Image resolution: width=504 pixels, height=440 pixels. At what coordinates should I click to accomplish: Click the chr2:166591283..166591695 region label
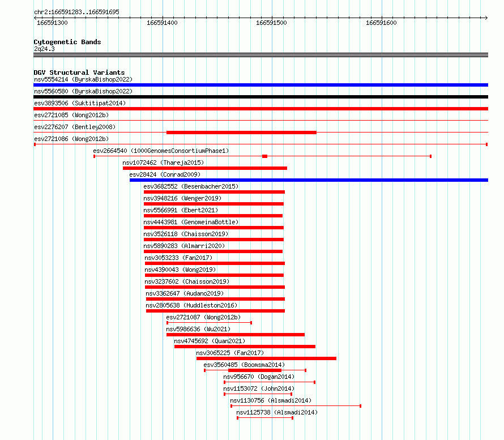[x=76, y=12]
